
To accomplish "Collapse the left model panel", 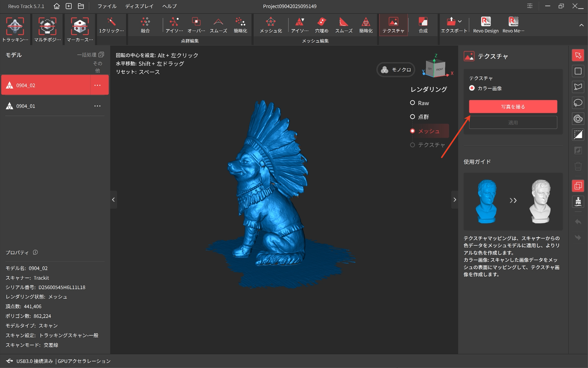I will pyautogui.click(x=113, y=200).
